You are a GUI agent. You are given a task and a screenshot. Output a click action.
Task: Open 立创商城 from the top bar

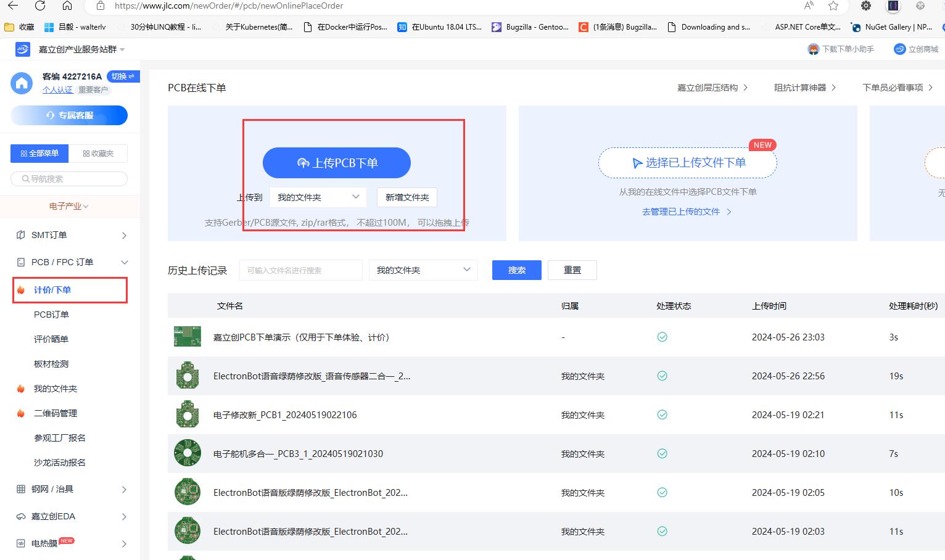(x=916, y=49)
